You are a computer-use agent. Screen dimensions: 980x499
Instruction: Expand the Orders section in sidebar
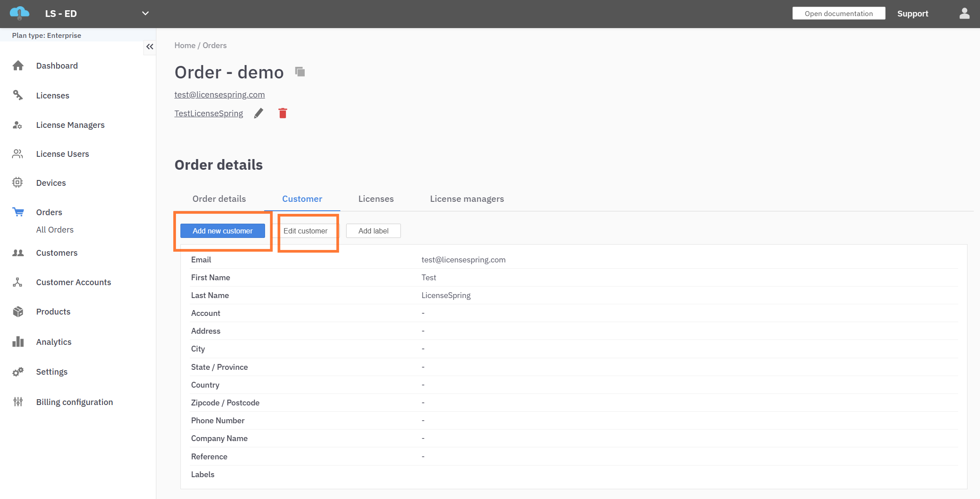tap(49, 212)
